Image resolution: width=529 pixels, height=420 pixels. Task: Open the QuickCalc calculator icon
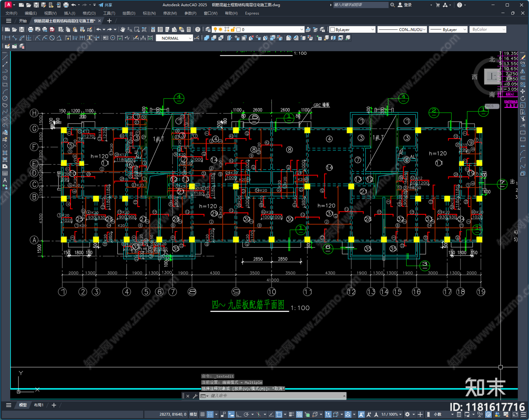point(189,29)
